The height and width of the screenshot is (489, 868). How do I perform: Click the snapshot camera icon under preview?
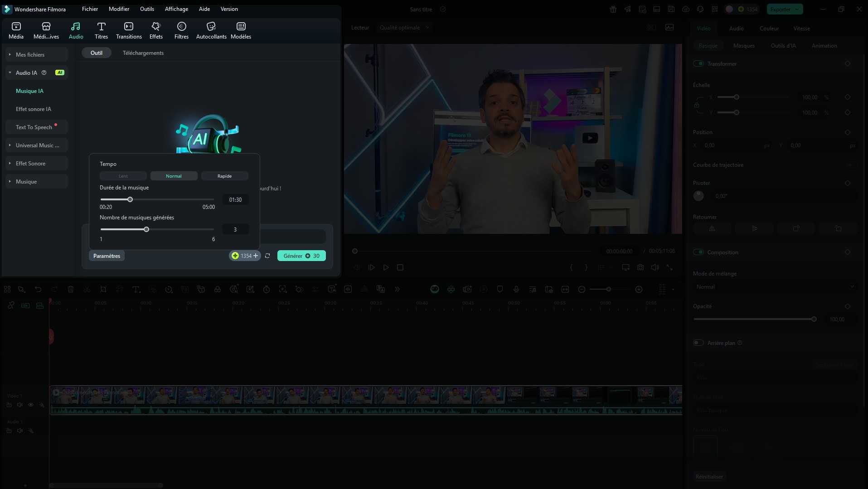click(640, 267)
